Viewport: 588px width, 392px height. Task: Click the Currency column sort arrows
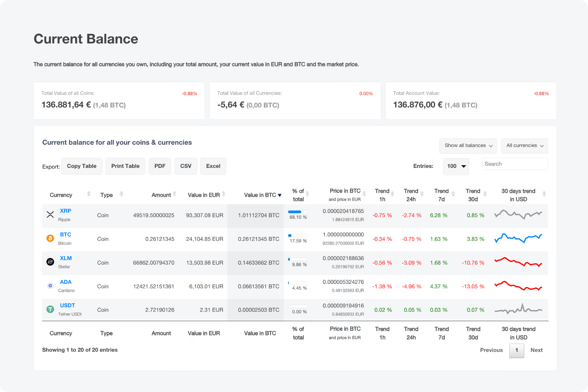(88, 194)
